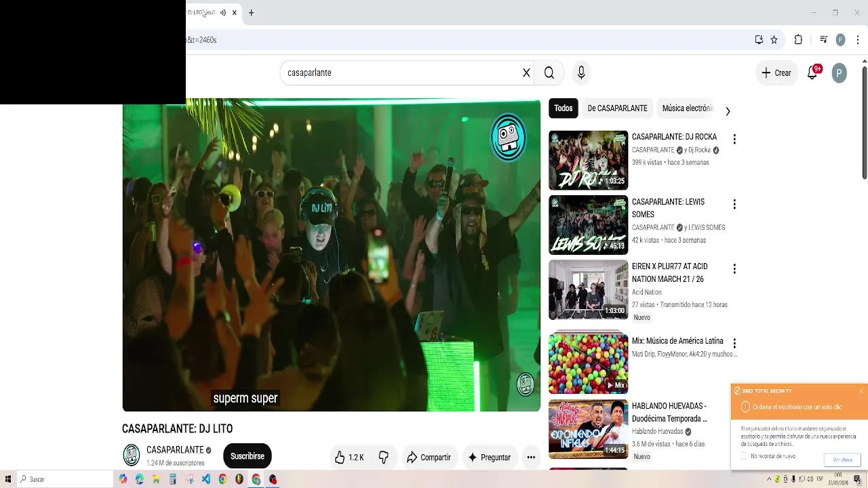Image resolution: width=868 pixels, height=488 pixels.
Task: Open the colorful balls Mix thumbnail
Action: (588, 363)
